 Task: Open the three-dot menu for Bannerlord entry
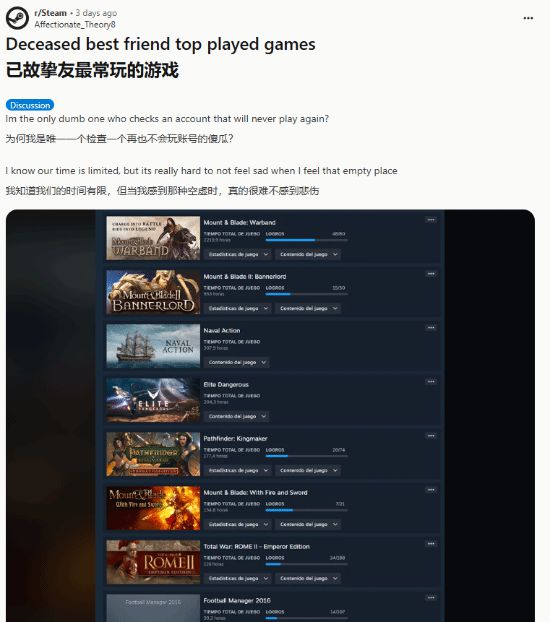(431, 274)
